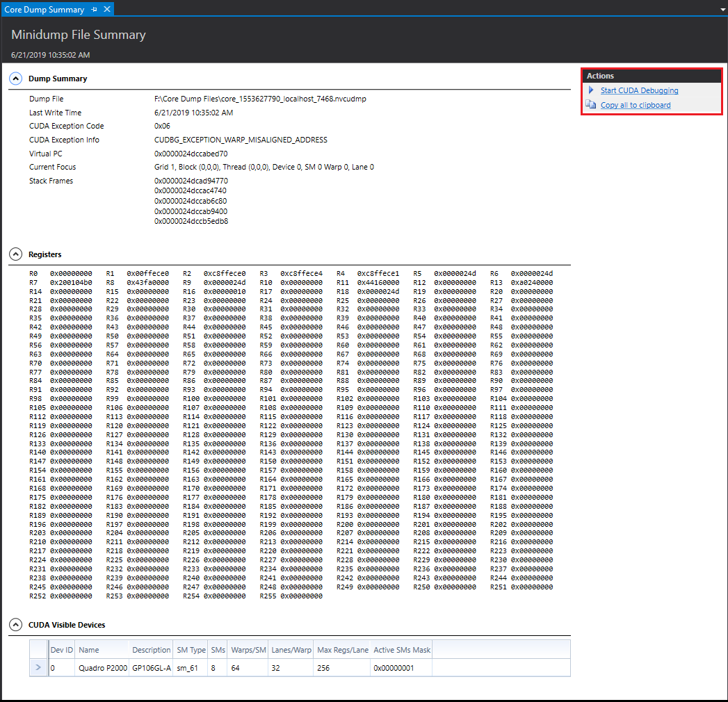
Task: Click the clipboard icon beside Copy all
Action: 591,105
